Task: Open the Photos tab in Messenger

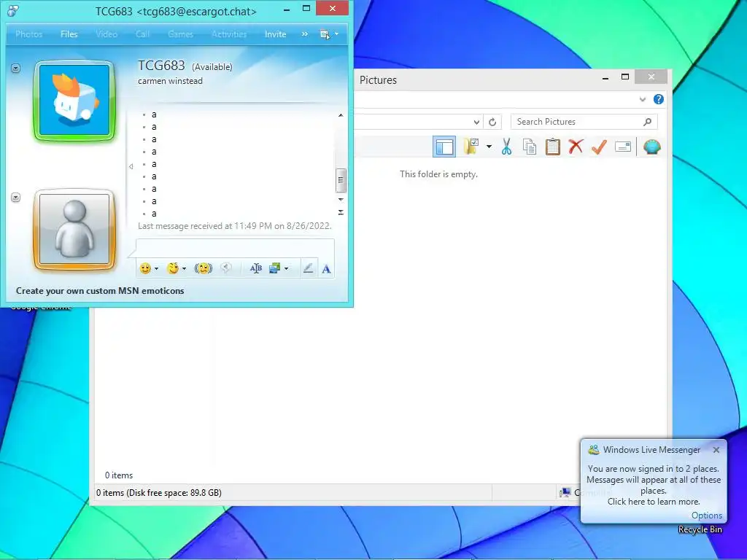Action: [x=29, y=34]
